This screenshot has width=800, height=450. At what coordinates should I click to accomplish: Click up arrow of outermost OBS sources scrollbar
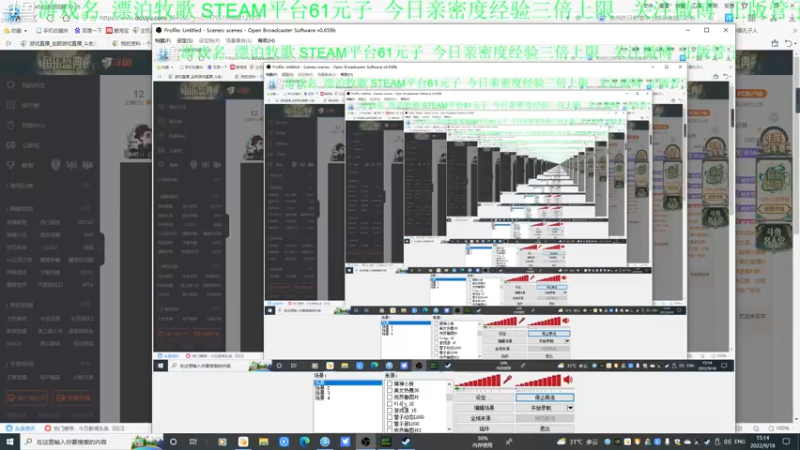pyautogui.click(x=449, y=384)
